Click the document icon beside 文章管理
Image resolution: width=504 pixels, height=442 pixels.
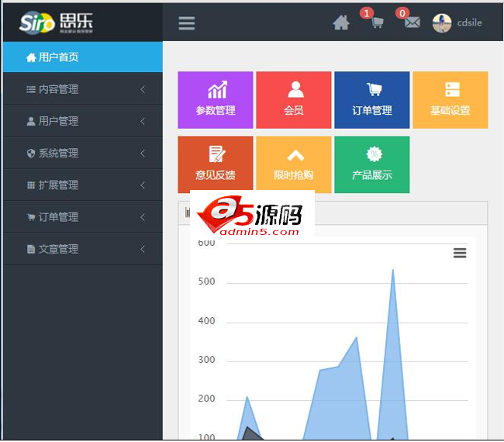click(x=31, y=249)
